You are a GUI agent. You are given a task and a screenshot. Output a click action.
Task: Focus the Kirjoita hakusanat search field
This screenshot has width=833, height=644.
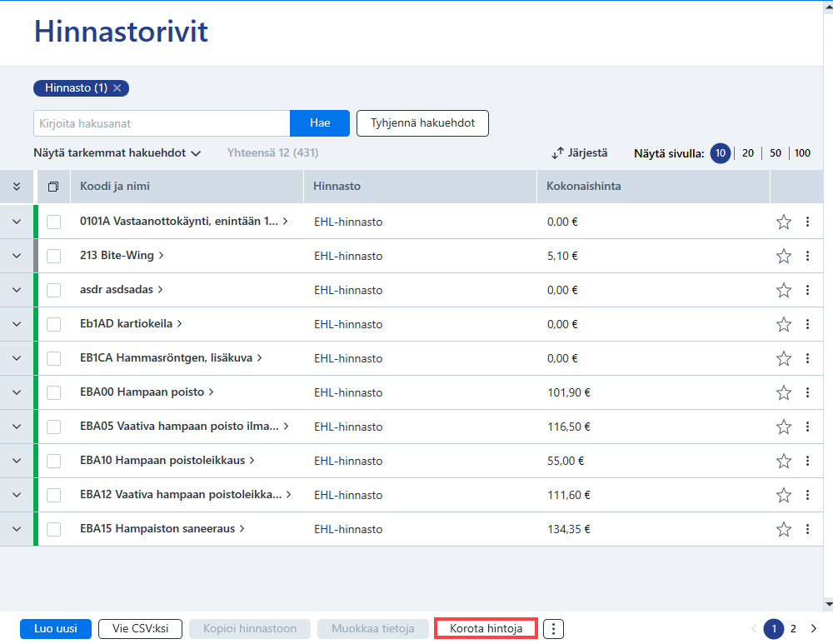click(x=162, y=123)
